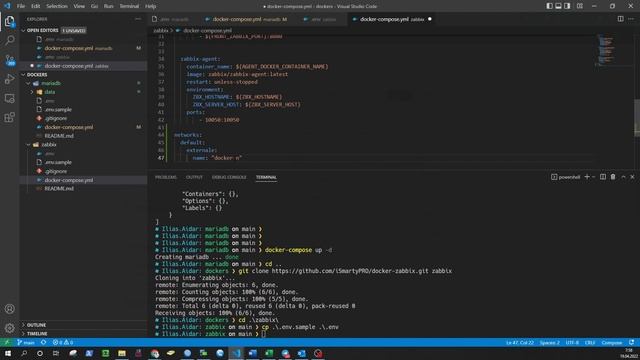Open the Extensions view
640x360 pixels.
[x=9, y=118]
